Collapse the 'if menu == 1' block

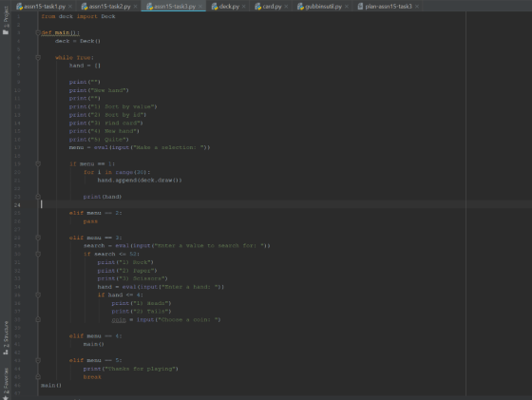[x=38, y=163]
